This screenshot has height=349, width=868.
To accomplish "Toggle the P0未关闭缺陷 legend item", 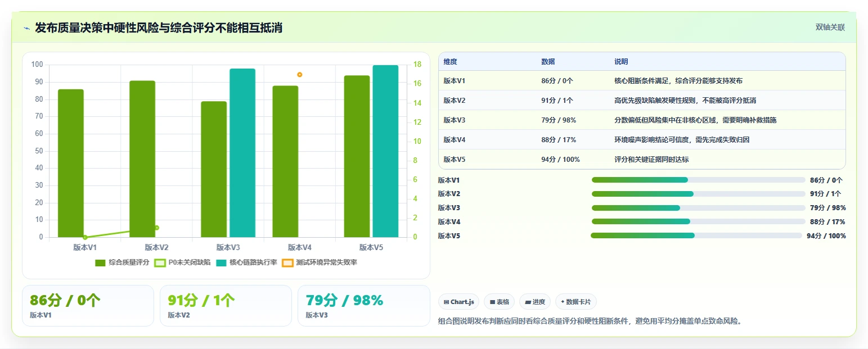I will tap(182, 262).
